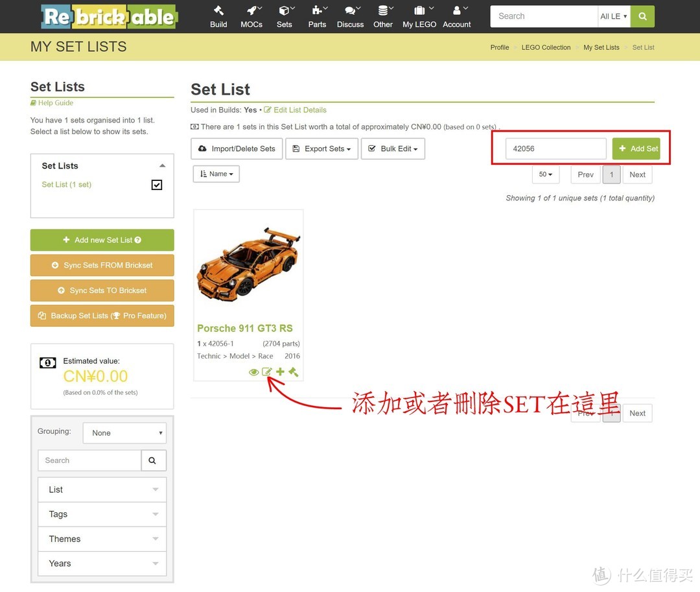Click the eye view icon on Porsche set
The width and height of the screenshot is (700, 592).
click(x=253, y=372)
